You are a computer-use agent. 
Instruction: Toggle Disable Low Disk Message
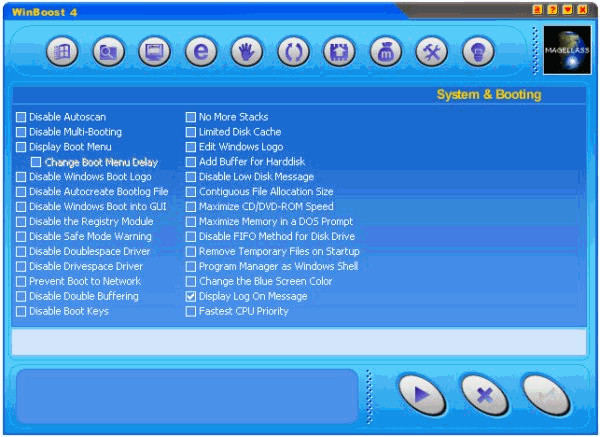pos(191,177)
